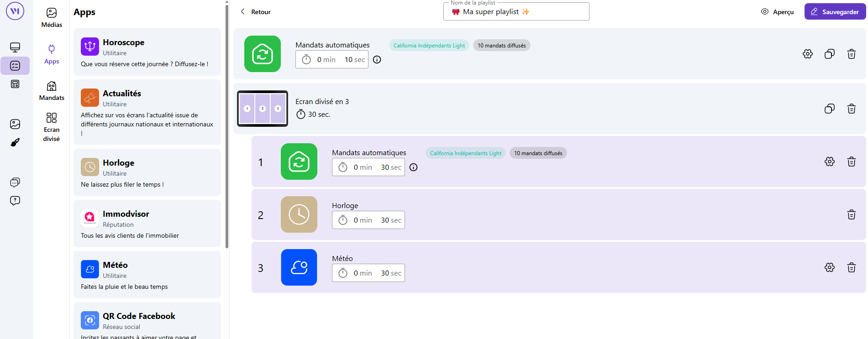Open the screens monitor icon in left rail
The height and width of the screenshot is (339, 868).
(15, 47)
